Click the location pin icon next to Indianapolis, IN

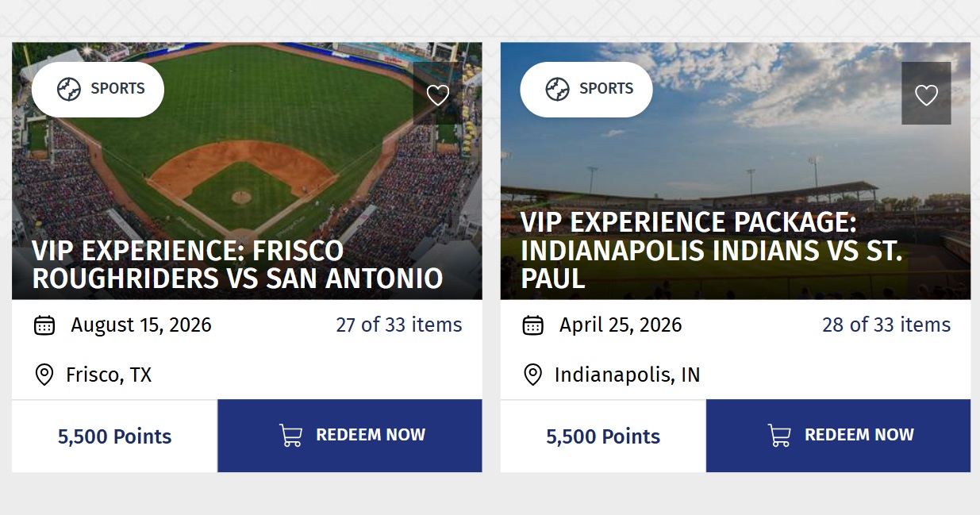point(531,375)
